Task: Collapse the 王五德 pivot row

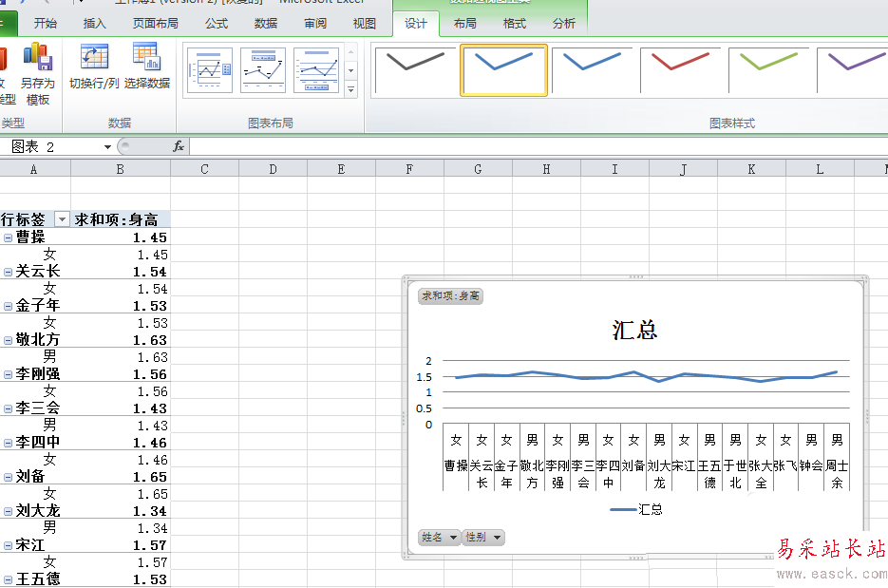Action: (x=8, y=579)
